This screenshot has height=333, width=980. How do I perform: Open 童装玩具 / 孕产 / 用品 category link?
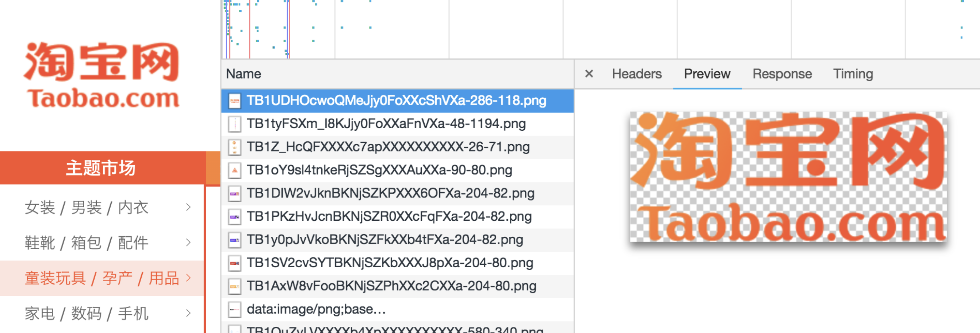[x=102, y=278]
